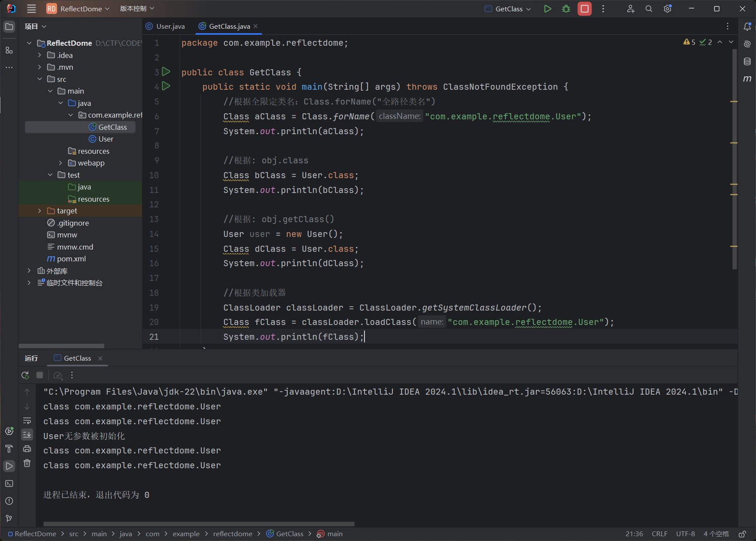Open IDE settings gear menu
Viewport: 756px width, 541px height.
coord(667,9)
